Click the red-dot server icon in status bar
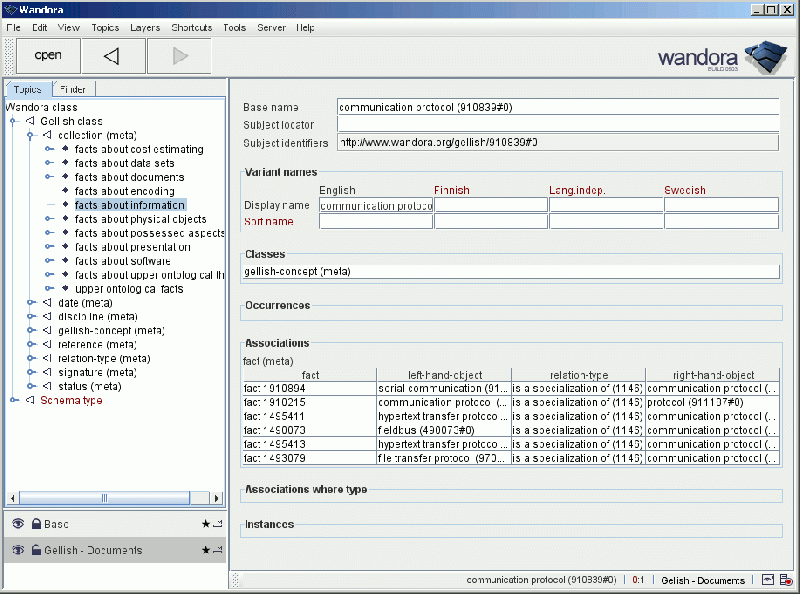The image size is (800, 594). 787,580
